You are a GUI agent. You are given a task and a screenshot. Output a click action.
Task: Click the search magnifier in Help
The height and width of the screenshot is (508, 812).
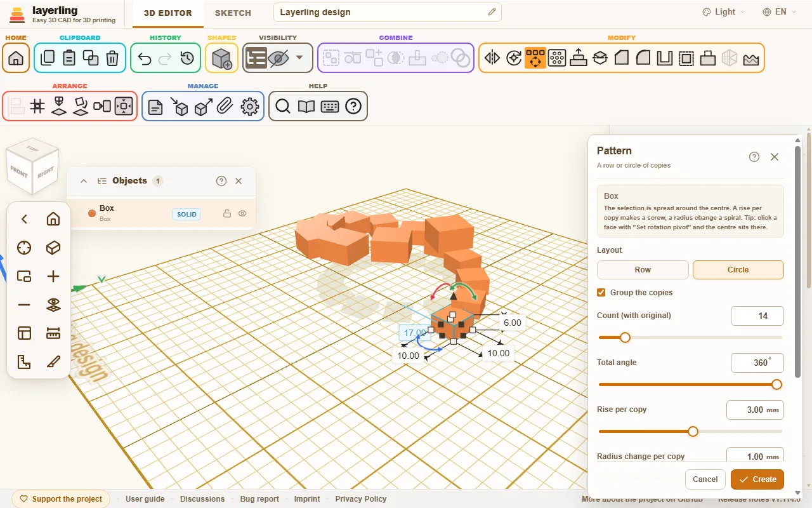283,107
